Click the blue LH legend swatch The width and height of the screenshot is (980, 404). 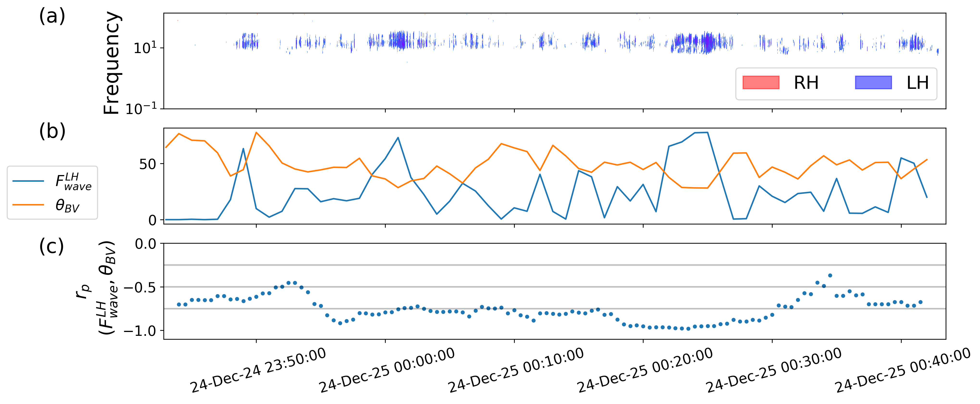[873, 83]
